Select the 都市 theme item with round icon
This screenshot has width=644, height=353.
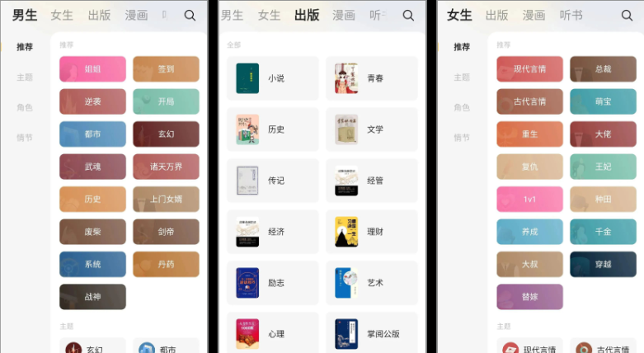[166, 346]
